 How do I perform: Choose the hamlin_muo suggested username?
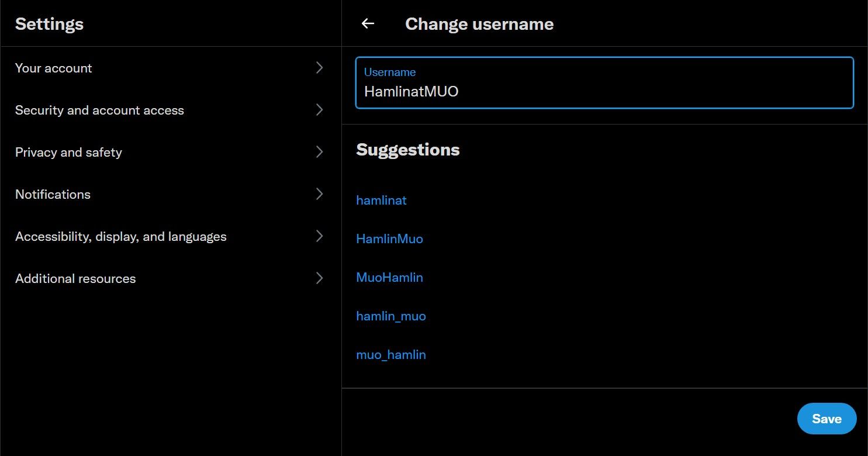click(x=391, y=316)
